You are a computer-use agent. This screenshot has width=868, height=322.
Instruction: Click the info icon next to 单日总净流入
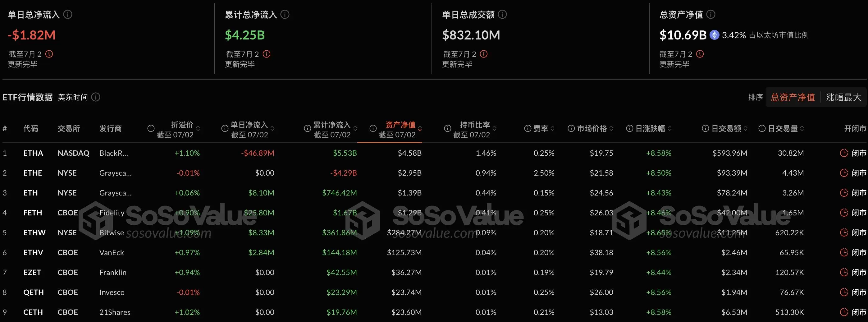pos(68,14)
